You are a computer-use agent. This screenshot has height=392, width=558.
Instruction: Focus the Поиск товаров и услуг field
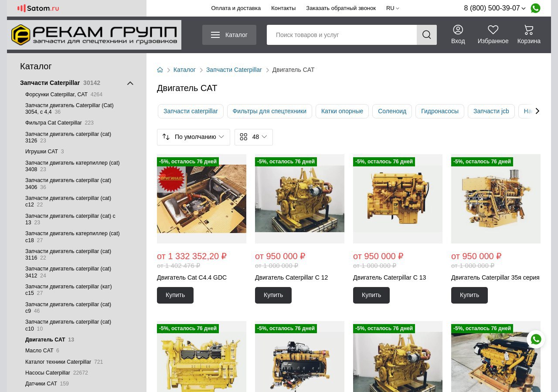click(342, 35)
